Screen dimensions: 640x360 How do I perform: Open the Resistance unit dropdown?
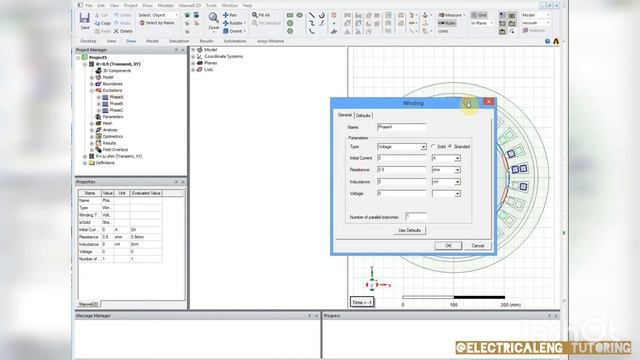(458, 170)
